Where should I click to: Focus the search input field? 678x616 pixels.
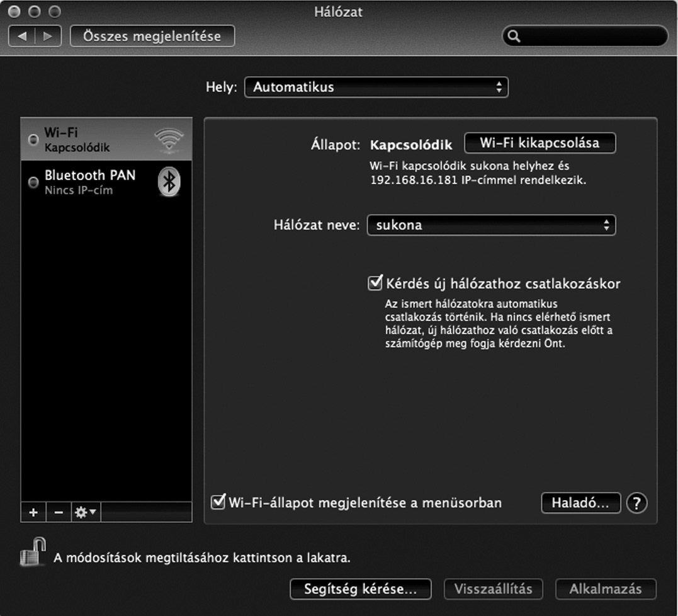coord(585,36)
